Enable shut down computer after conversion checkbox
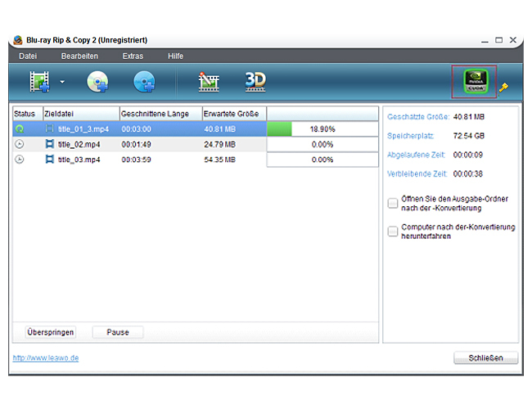Viewport: 532px width, 409px height. (393, 231)
